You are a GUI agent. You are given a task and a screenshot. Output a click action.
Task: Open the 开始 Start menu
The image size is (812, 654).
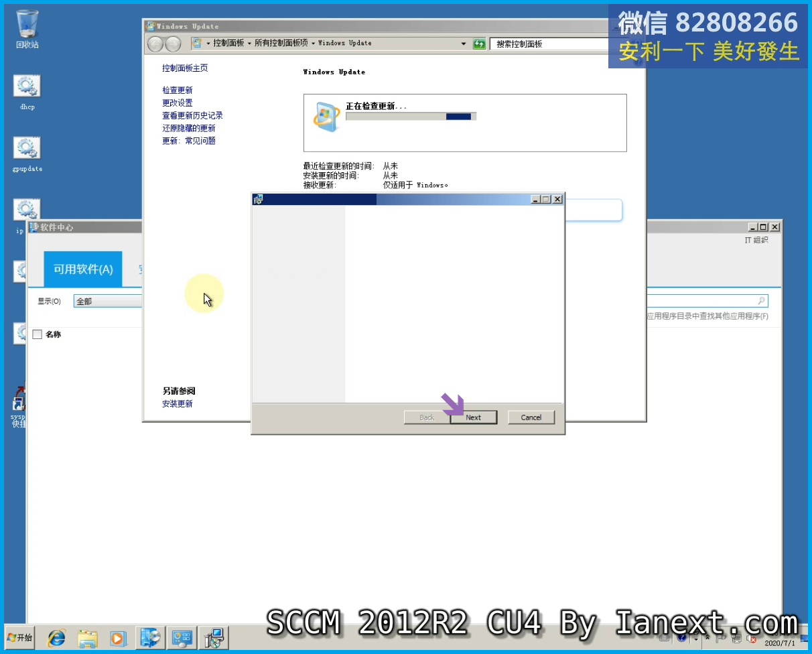[x=19, y=637]
